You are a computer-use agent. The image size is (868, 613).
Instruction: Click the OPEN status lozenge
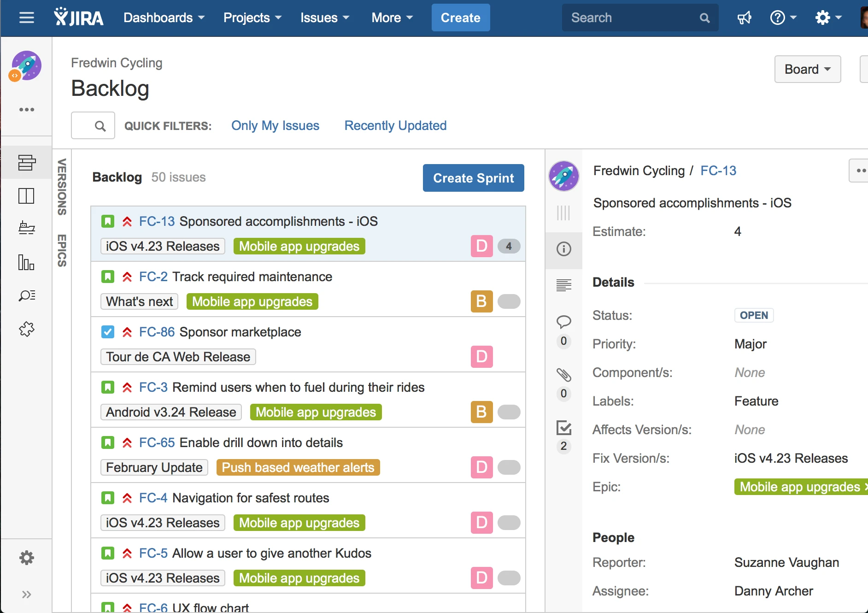click(x=754, y=315)
